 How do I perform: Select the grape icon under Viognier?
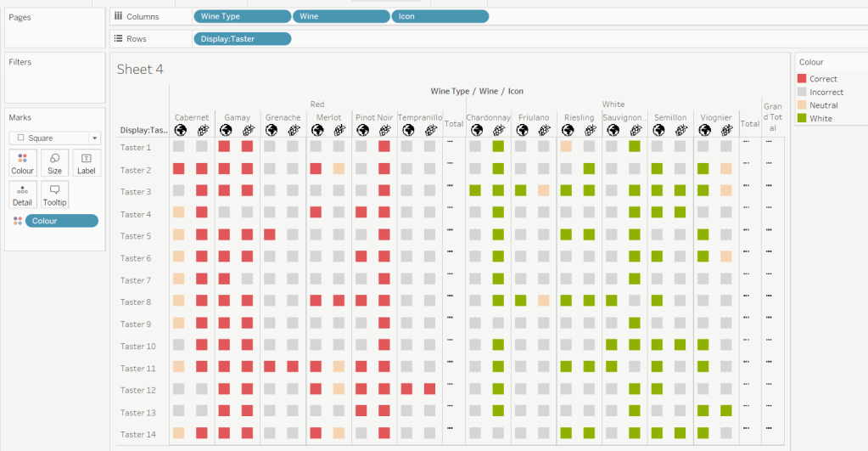point(725,130)
